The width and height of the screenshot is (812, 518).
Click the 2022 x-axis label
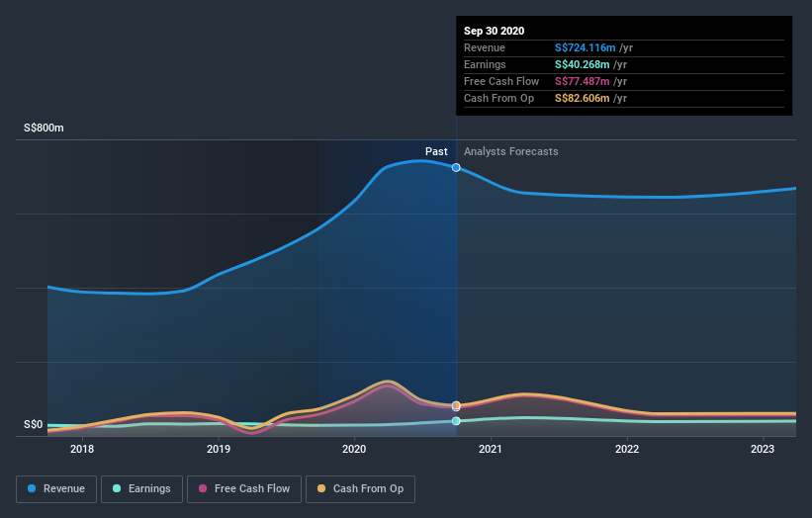coord(627,449)
